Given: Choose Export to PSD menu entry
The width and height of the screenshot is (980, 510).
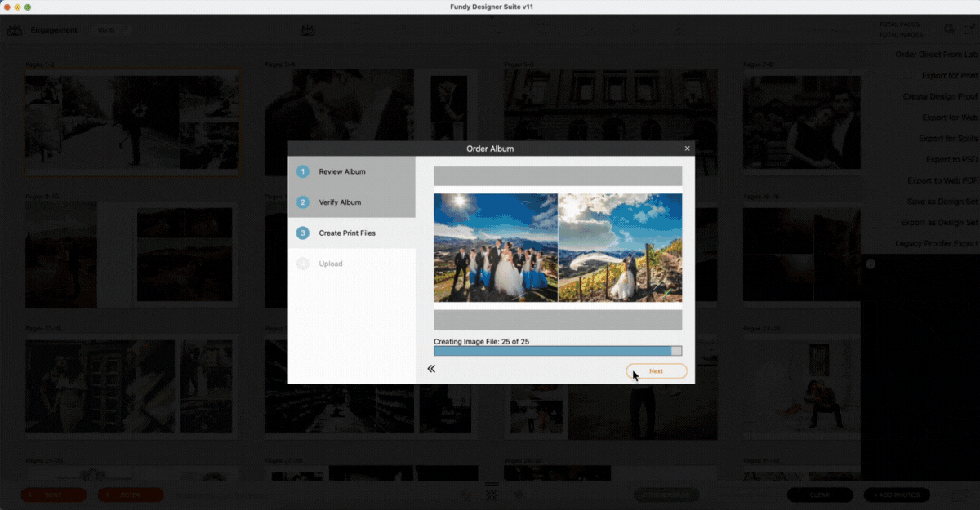Looking at the screenshot, I should (951, 159).
